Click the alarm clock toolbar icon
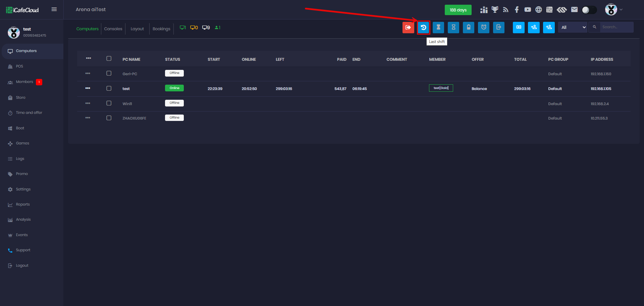Viewport: 644px width, 306px height. coord(484,28)
